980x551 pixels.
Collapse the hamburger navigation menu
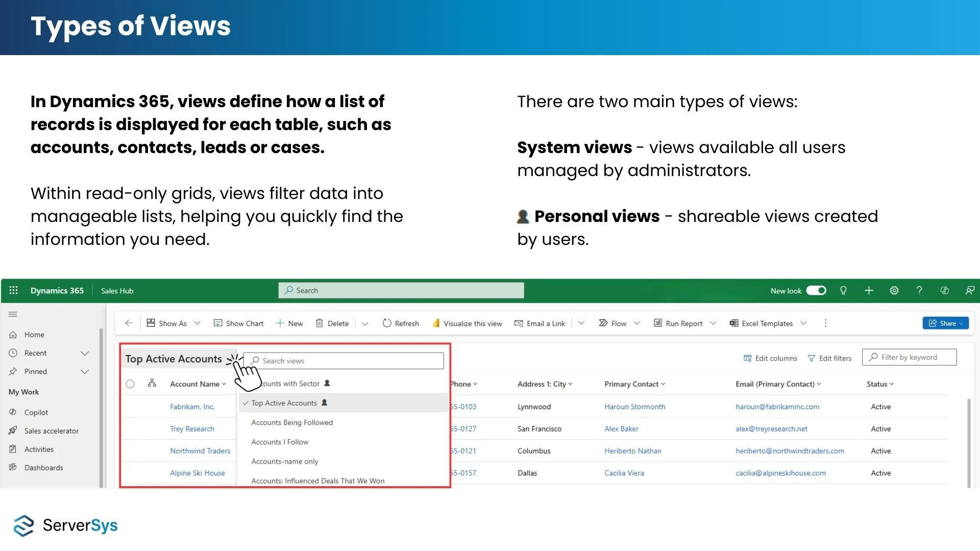click(13, 314)
